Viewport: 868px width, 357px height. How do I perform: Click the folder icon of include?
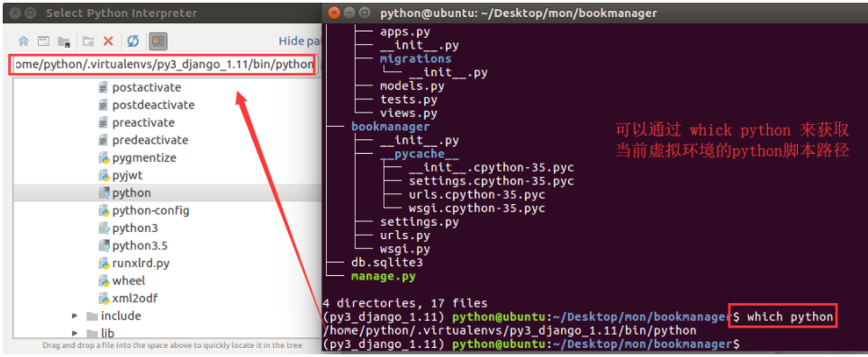click(92, 317)
